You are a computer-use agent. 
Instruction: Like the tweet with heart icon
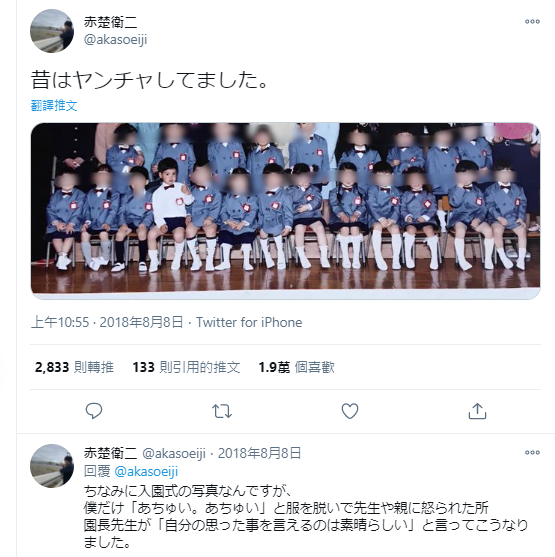(x=350, y=411)
